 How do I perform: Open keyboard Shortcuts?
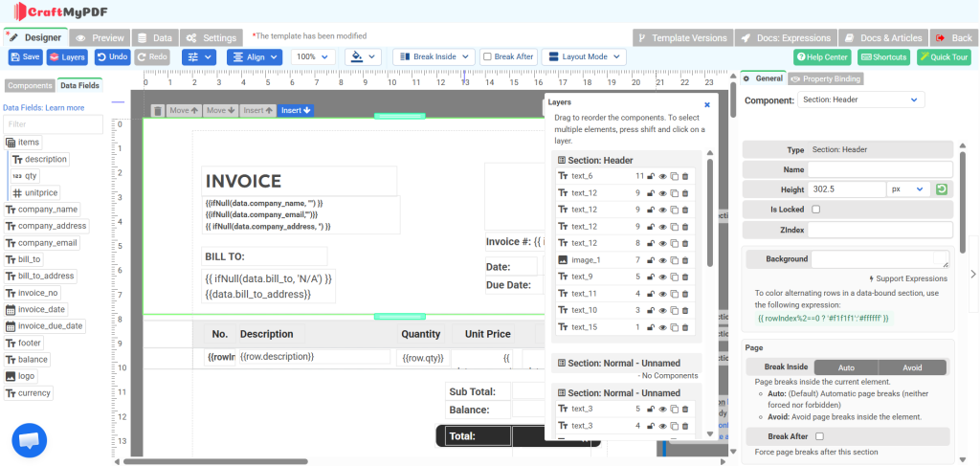(x=883, y=56)
